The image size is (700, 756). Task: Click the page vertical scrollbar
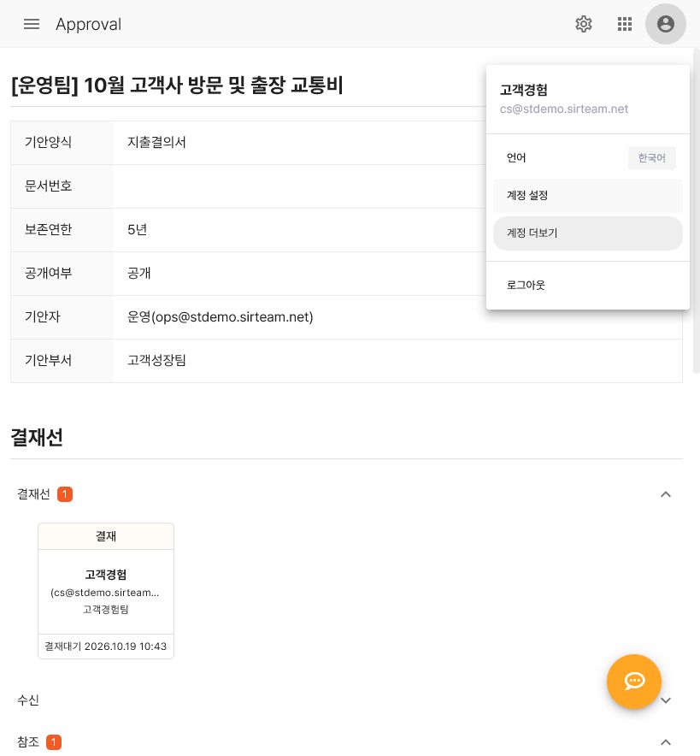pos(696,210)
